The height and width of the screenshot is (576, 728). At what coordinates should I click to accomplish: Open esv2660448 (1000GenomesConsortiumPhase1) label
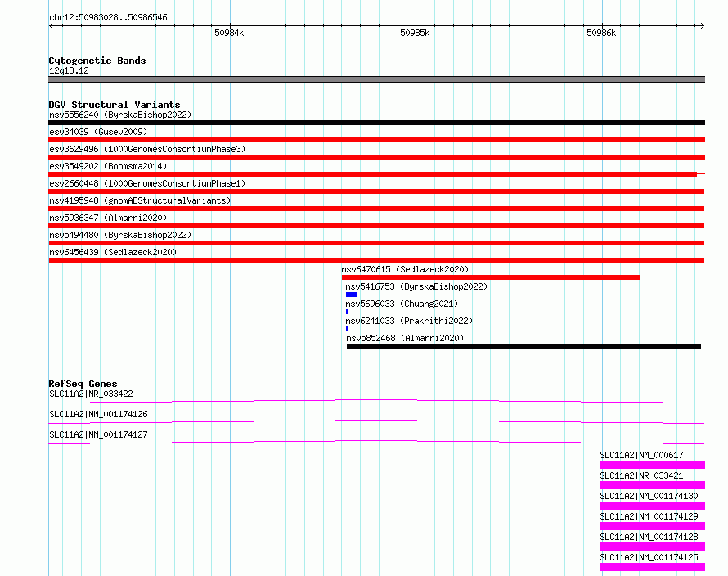pyautogui.click(x=147, y=183)
